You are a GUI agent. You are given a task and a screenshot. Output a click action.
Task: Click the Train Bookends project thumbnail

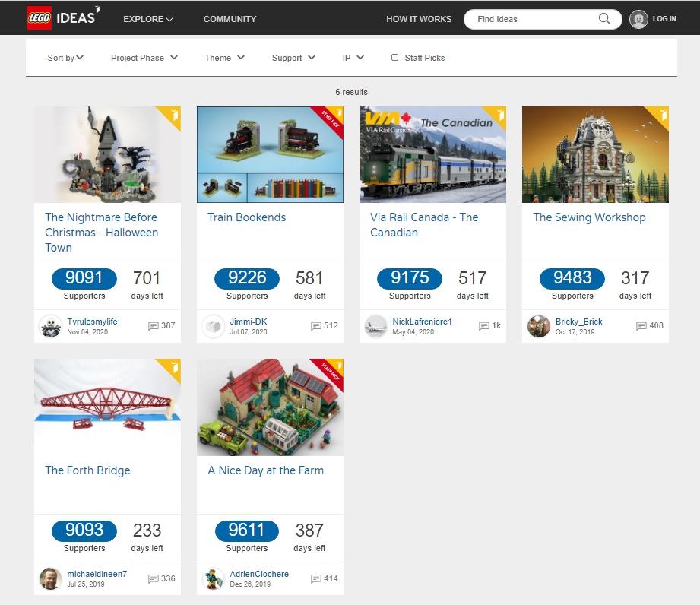click(270, 154)
